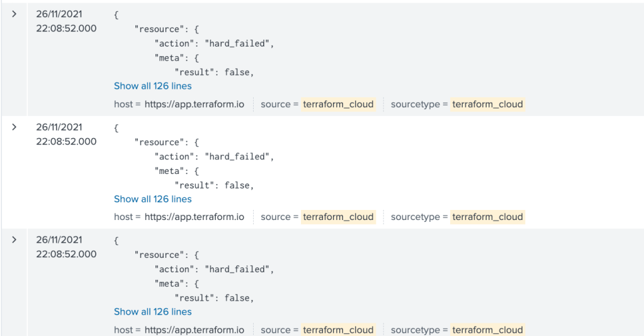Click the "result": false line in middle event

[x=214, y=185]
